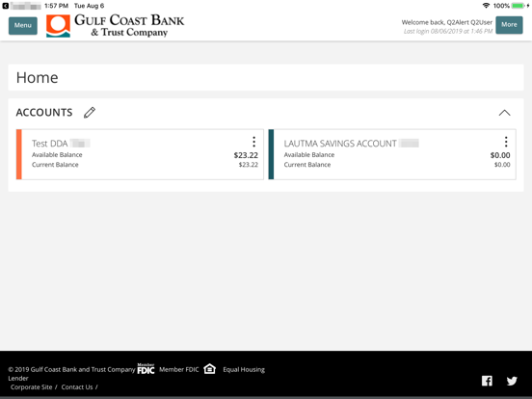Click the Test DDA $23.22 available balance

point(246,155)
